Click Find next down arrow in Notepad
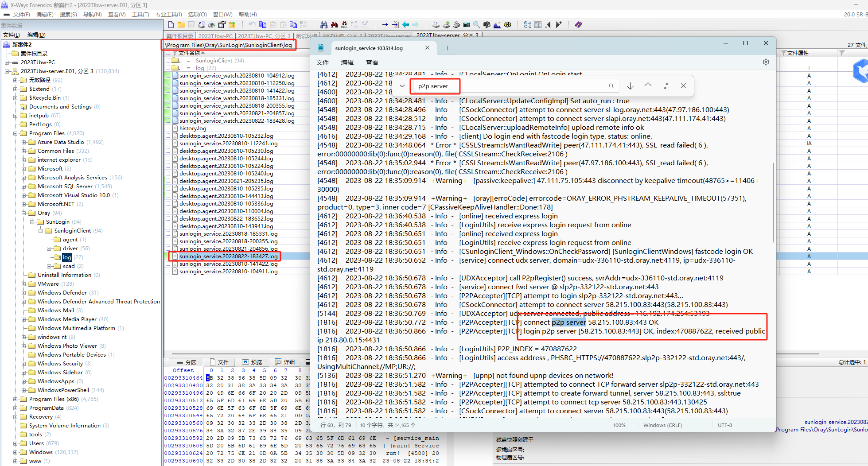This screenshot has width=868, height=466. click(630, 86)
